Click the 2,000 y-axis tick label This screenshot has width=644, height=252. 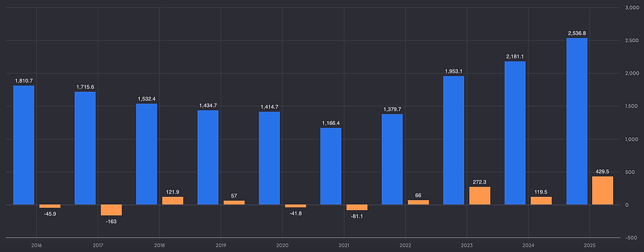click(632, 73)
